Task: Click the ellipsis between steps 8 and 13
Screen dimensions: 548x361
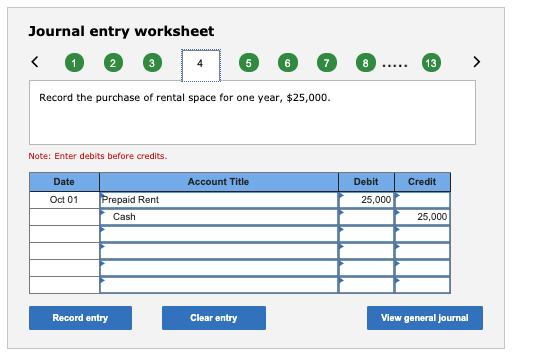Action: click(x=395, y=65)
